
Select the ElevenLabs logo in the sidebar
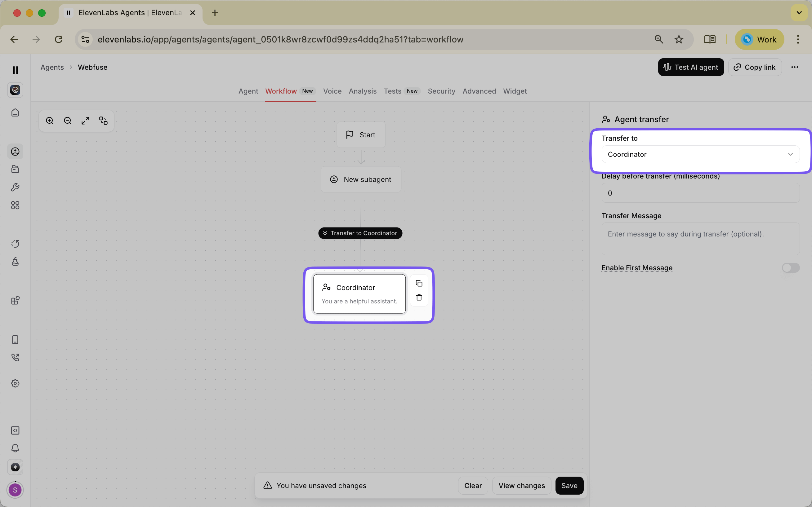[15, 90]
